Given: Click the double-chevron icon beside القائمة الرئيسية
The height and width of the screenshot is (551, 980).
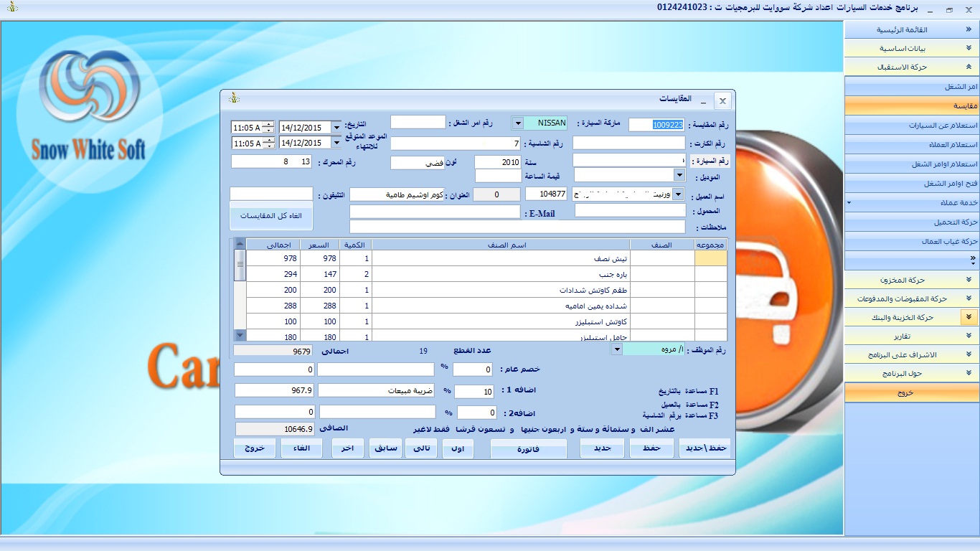Looking at the screenshot, I should tap(969, 30).
